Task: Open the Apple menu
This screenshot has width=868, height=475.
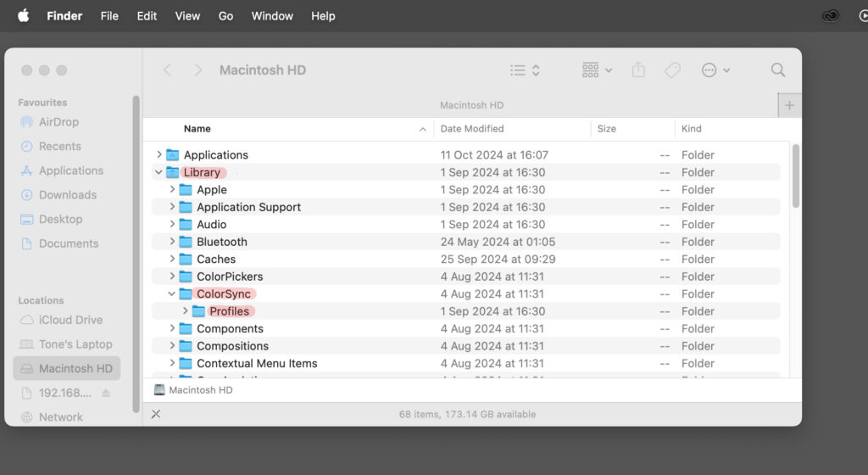Action: (23, 16)
